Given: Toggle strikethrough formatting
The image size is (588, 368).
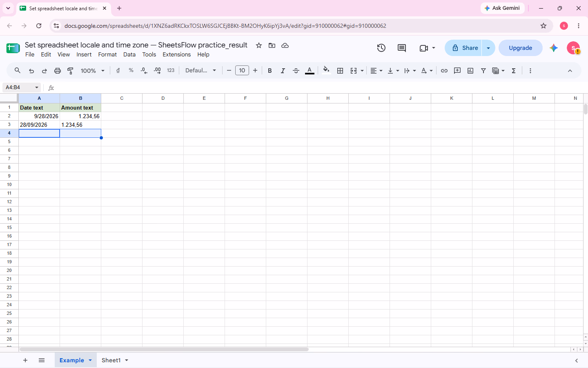Looking at the screenshot, I should pyautogui.click(x=296, y=71).
